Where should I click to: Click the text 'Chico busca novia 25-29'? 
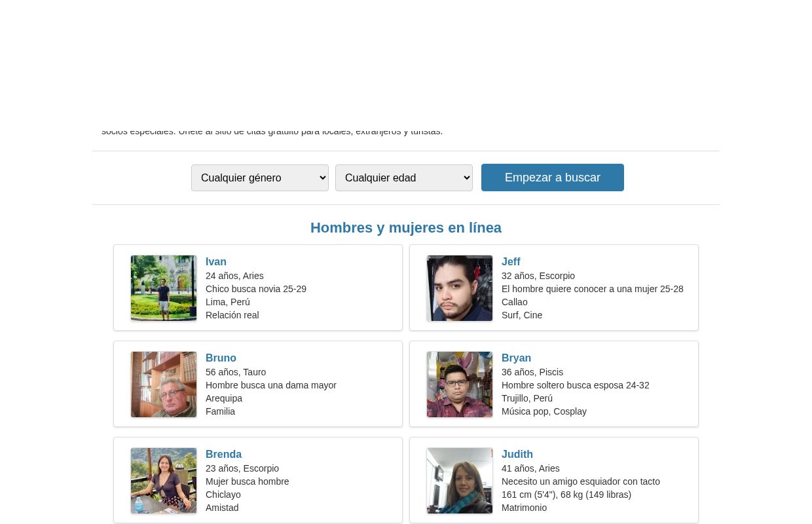click(256, 289)
